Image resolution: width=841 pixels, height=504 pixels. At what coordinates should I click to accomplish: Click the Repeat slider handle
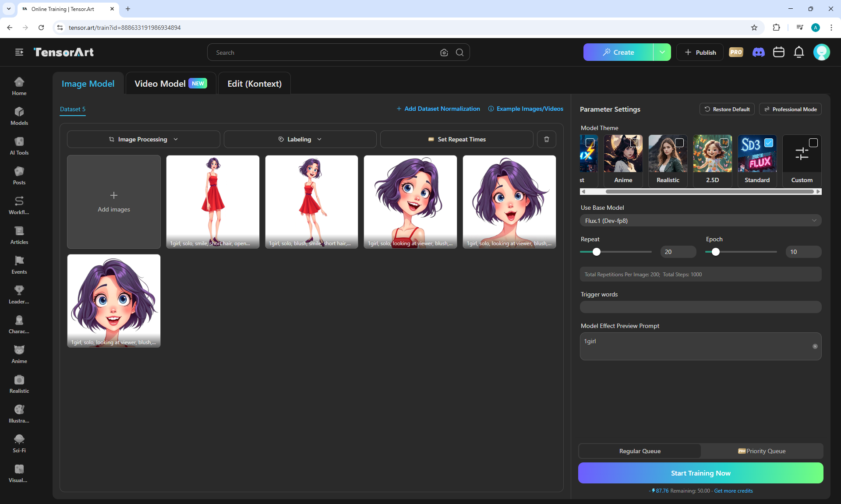pos(596,252)
